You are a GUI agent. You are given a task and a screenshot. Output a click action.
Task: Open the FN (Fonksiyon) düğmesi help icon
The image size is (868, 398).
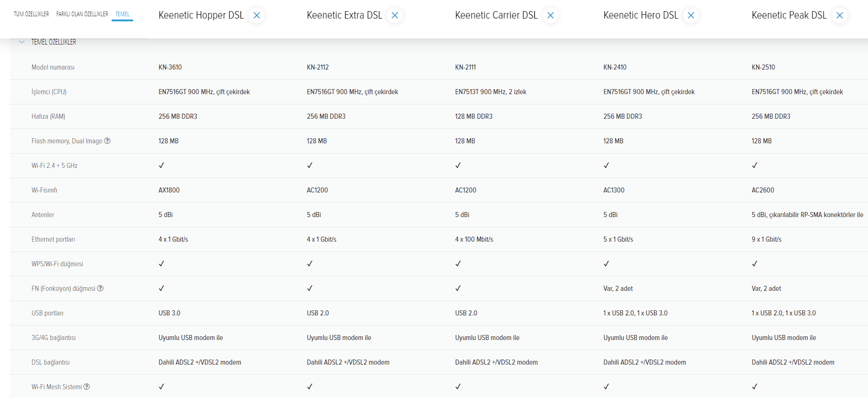tap(100, 289)
